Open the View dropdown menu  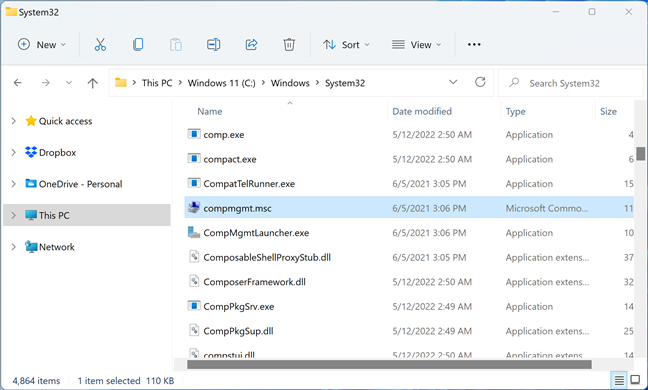[x=417, y=45]
